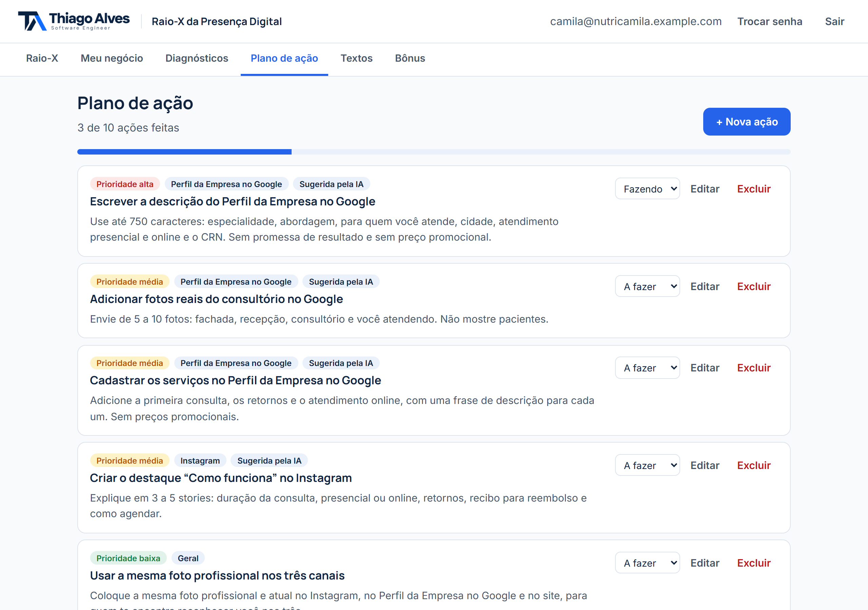Delete the Adicionar fotos reais action
Viewport: 868px width, 610px height.
[x=754, y=286]
